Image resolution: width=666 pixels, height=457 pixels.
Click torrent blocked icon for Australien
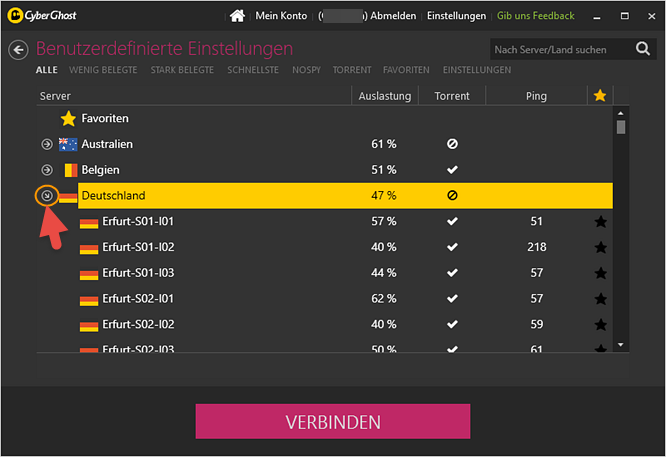pyautogui.click(x=452, y=144)
